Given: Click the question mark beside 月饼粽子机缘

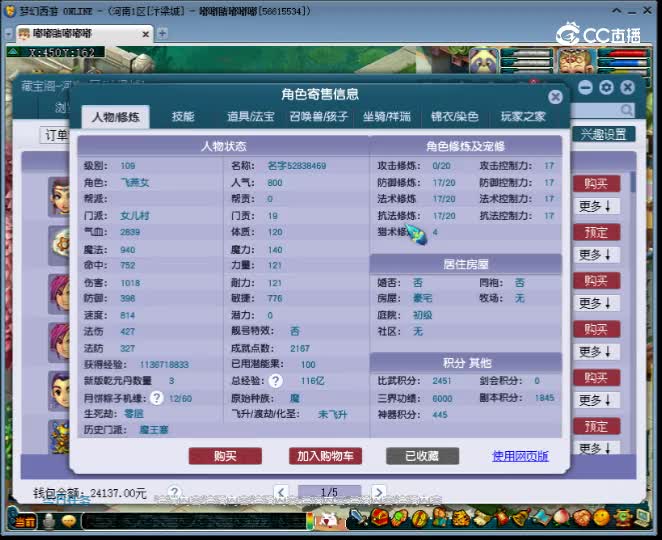Looking at the screenshot, I should (x=157, y=398).
